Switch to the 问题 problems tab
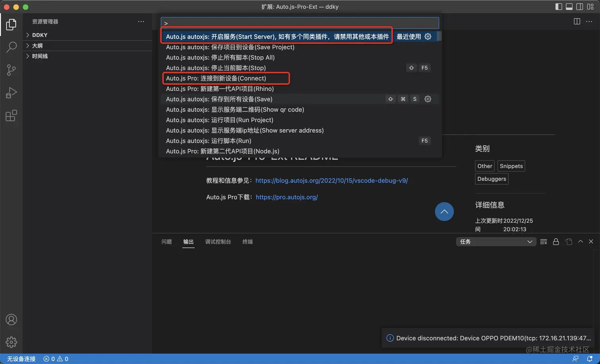Screen dimensions: 600x364 tap(167, 241)
